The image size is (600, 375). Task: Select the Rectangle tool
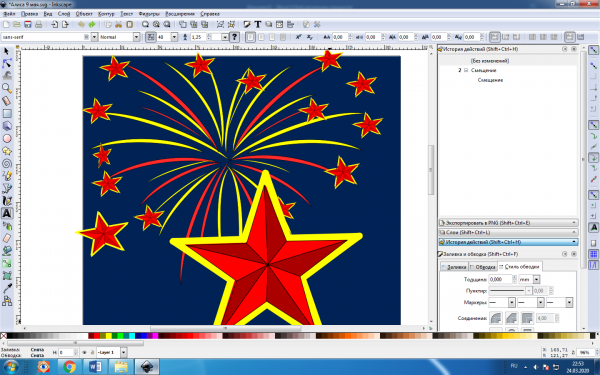click(7, 113)
